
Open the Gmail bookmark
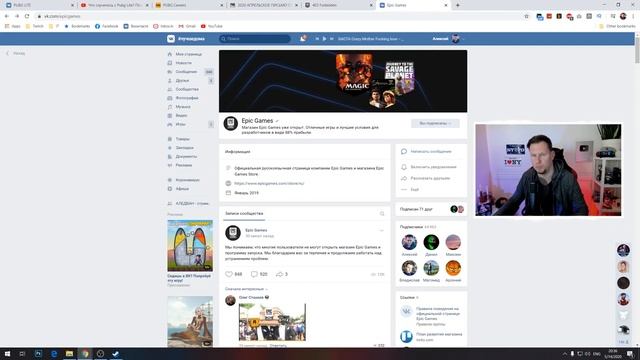[x=187, y=26]
